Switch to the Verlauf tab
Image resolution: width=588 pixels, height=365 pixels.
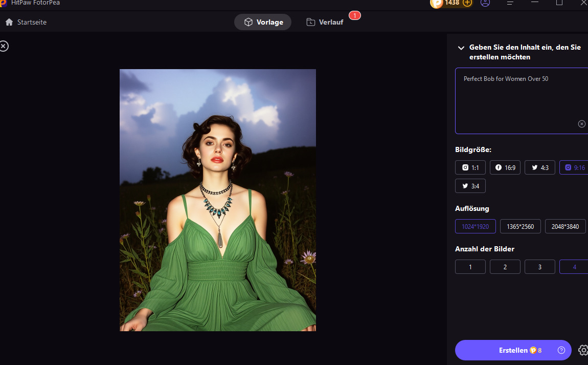(325, 22)
